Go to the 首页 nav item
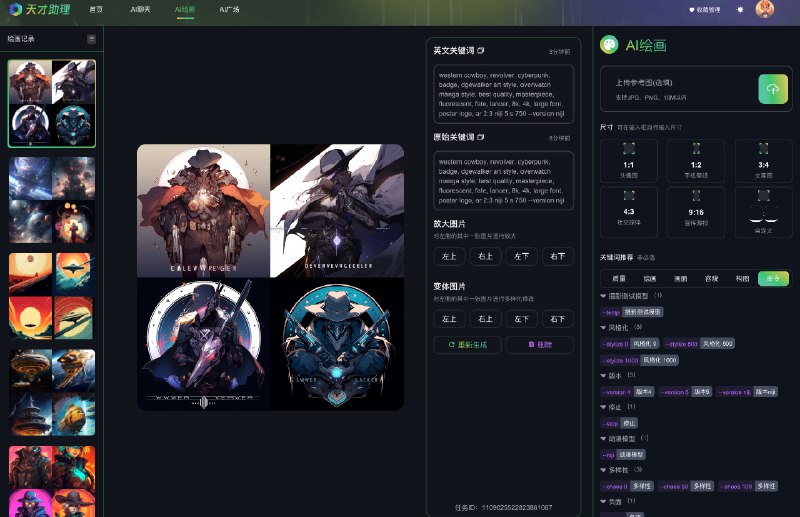 tap(96, 10)
